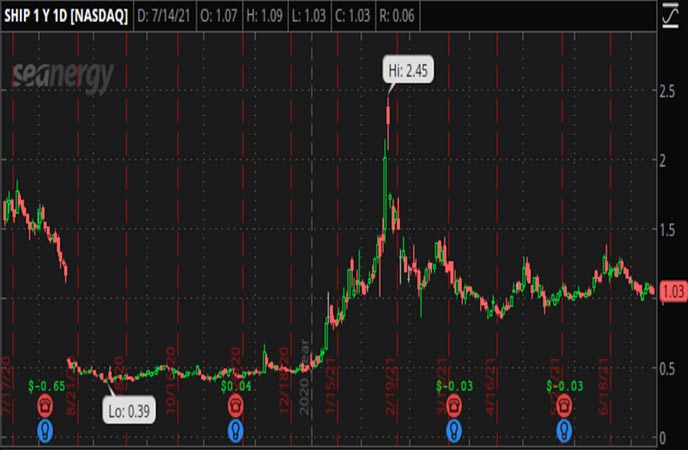Click the 12/18/20 date axis label
This screenshot has height=450, width=688.
pyautogui.click(x=283, y=381)
